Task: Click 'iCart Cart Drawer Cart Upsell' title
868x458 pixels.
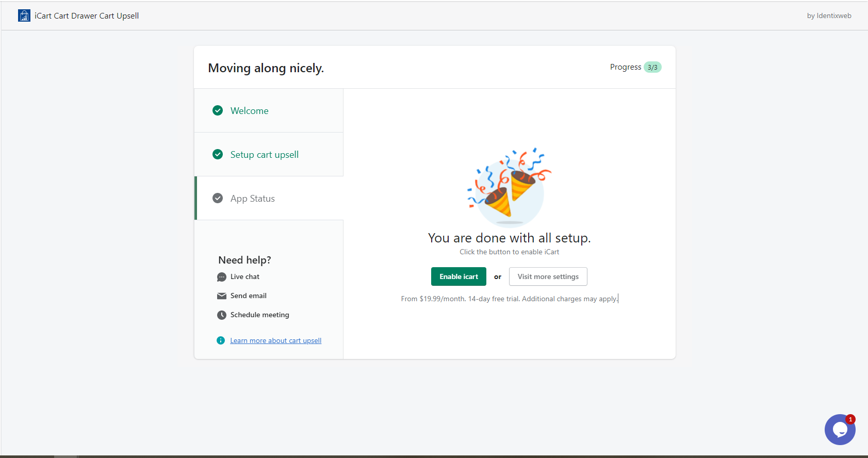Action: coord(87,15)
